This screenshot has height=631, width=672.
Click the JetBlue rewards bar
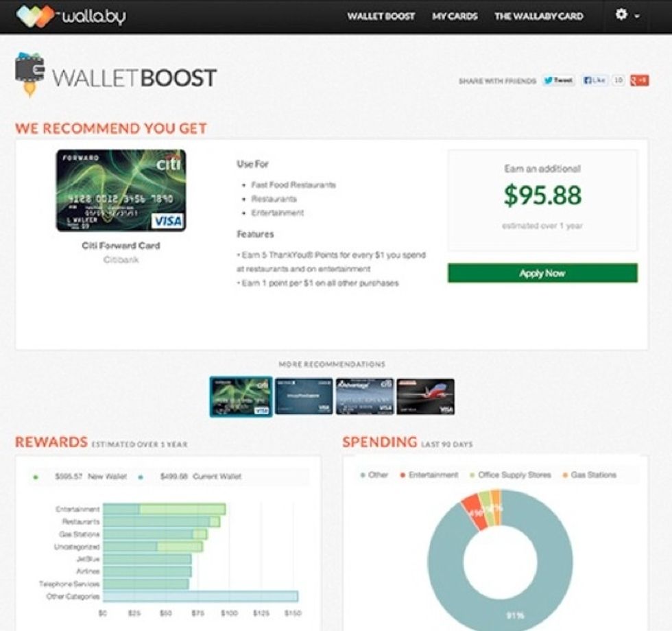(x=147, y=559)
